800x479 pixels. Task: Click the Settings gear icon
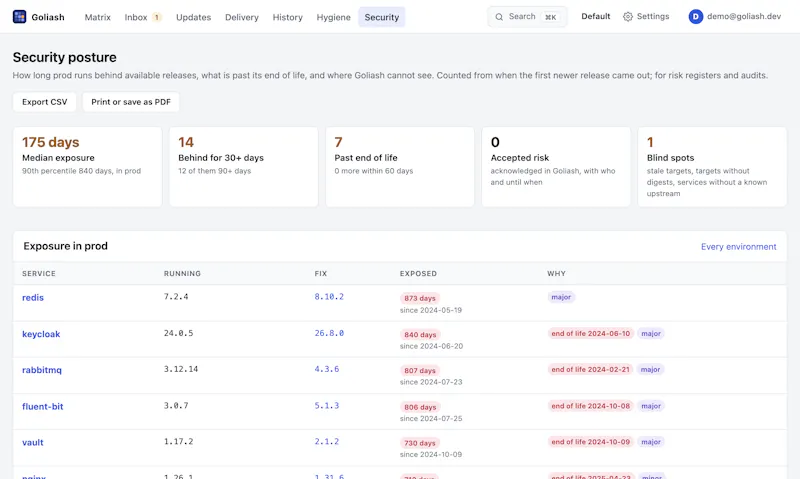(x=628, y=17)
